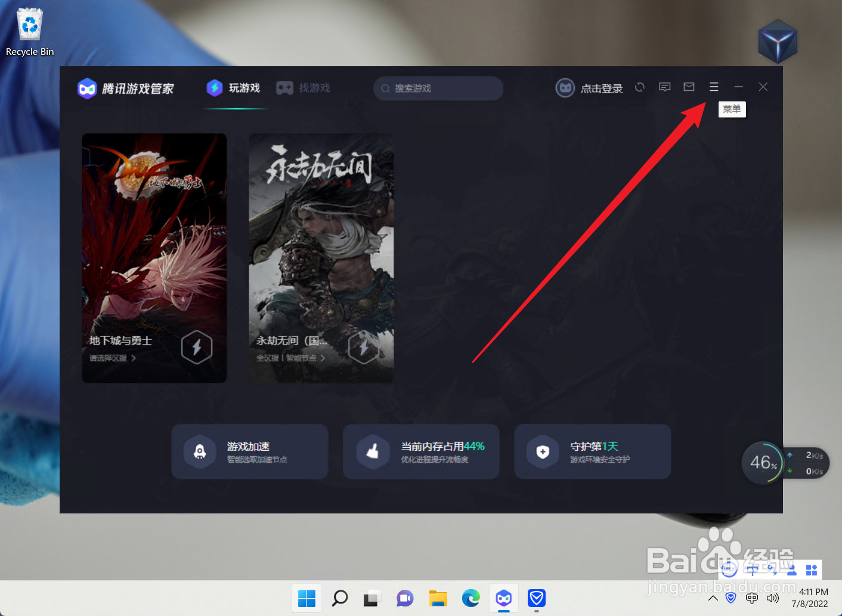Viewport: 842px width, 616px height.
Task: Click the refresh circle icon near login
Action: tap(640, 87)
